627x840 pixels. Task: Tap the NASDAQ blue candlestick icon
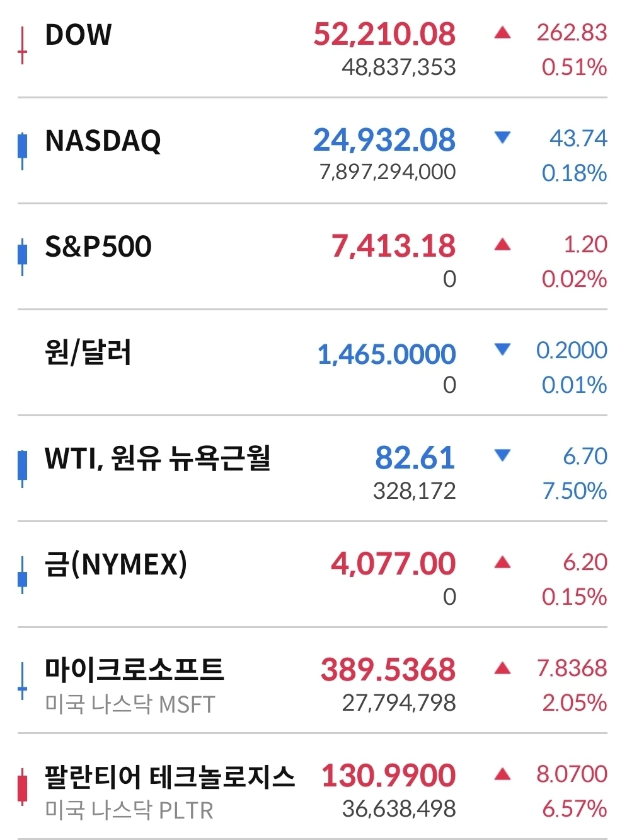point(23,150)
